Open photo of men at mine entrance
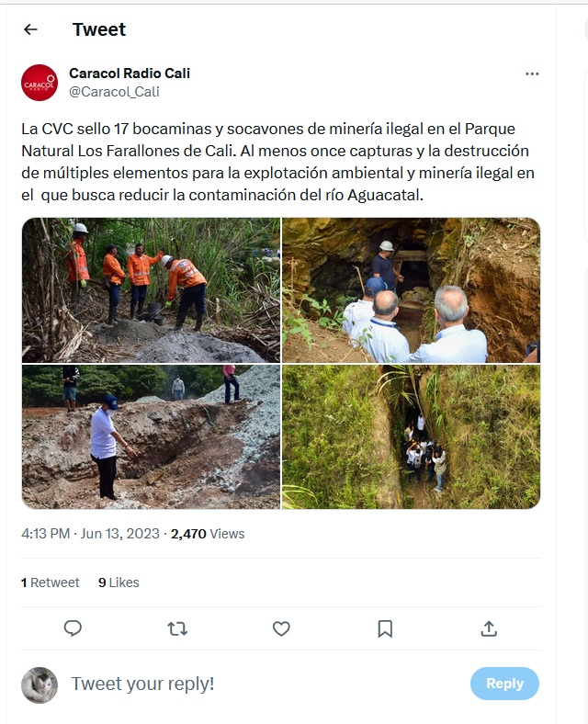 pyautogui.click(x=412, y=290)
